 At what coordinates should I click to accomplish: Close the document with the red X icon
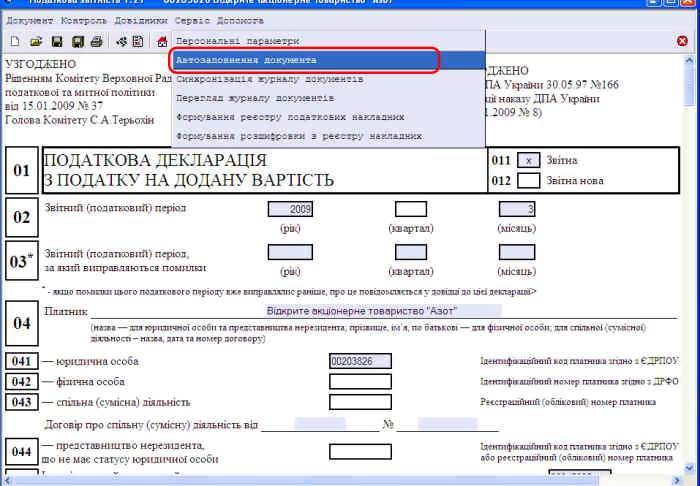coord(682,41)
